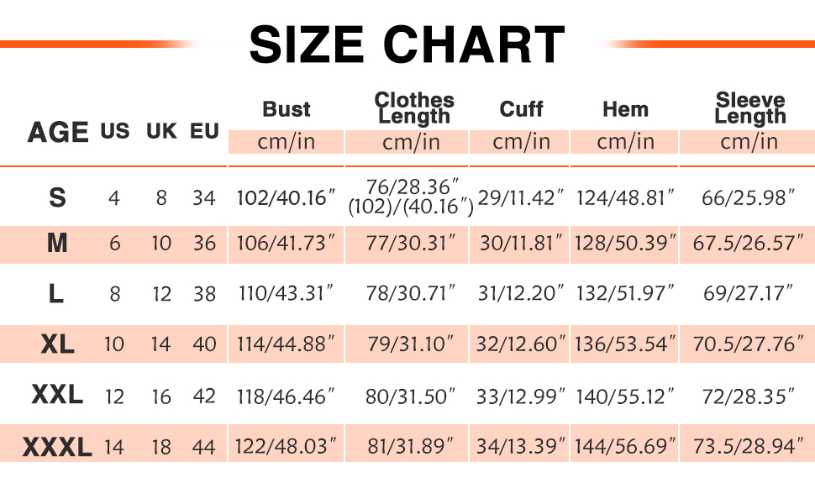This screenshot has width=815, height=504.
Task: Select the Sleeve Length column header
Action: click(x=749, y=108)
